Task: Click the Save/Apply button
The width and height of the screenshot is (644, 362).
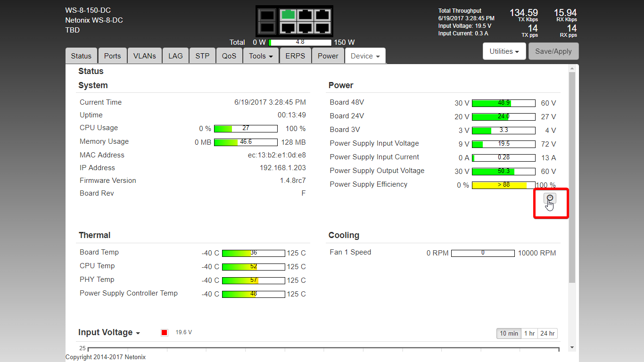Action: coord(553,51)
